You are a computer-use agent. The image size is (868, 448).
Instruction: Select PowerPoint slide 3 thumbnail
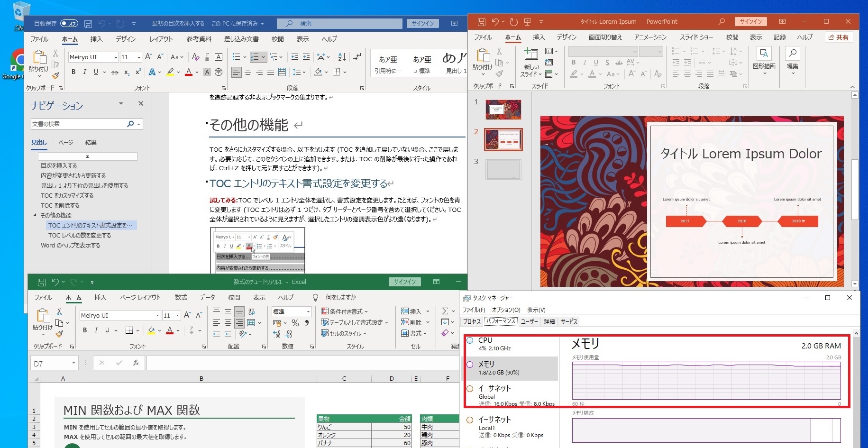pos(503,169)
